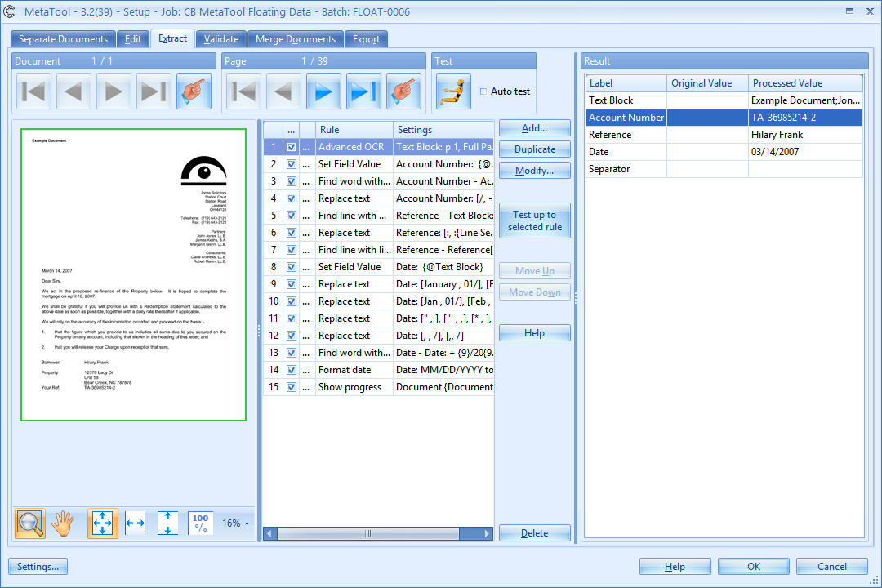Click the run test dummy icon
The width and height of the screenshot is (882, 588).
[453, 91]
